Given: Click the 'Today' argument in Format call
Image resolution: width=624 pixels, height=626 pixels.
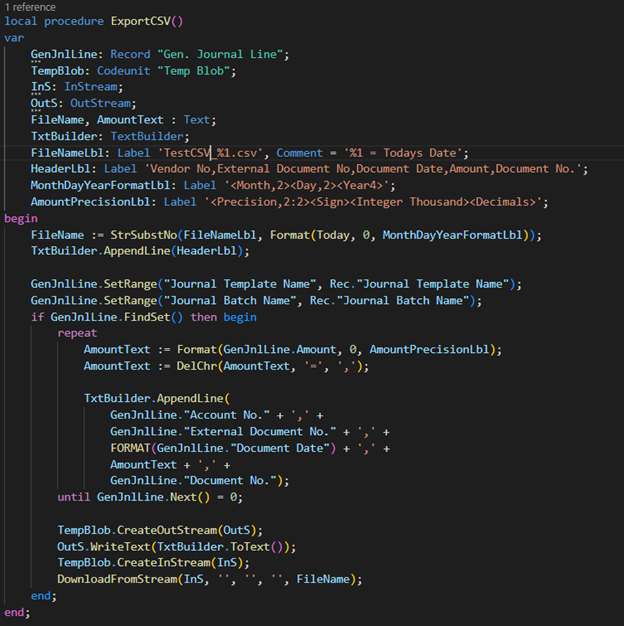Looking at the screenshot, I should 333,235.
